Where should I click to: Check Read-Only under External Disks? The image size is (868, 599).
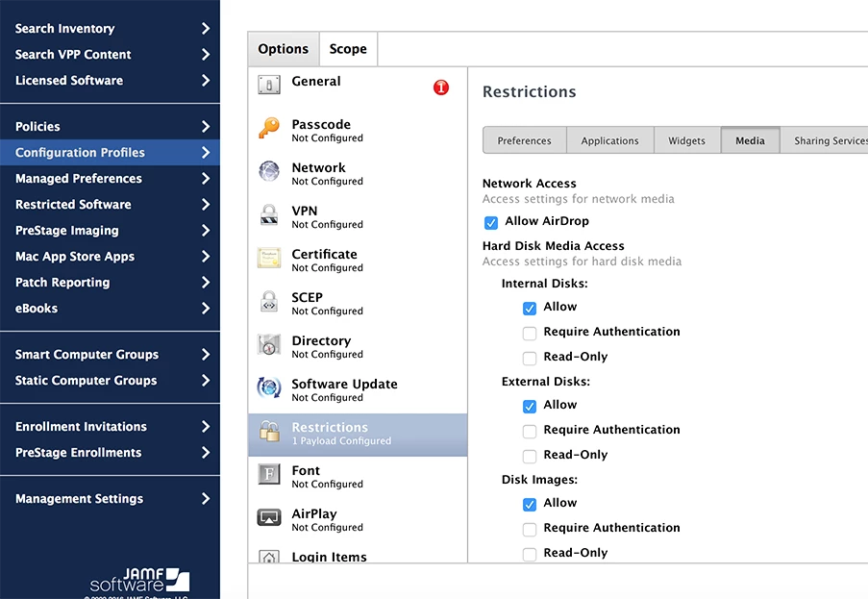pos(530,456)
